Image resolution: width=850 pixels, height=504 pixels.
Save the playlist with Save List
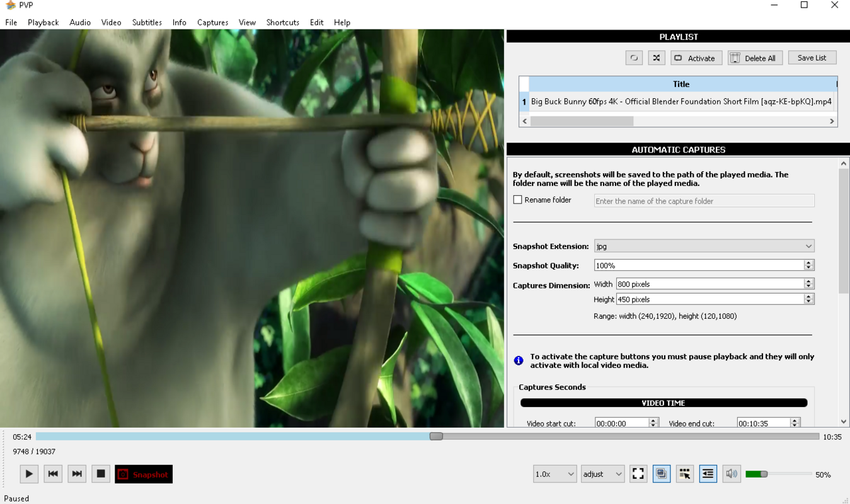(812, 57)
